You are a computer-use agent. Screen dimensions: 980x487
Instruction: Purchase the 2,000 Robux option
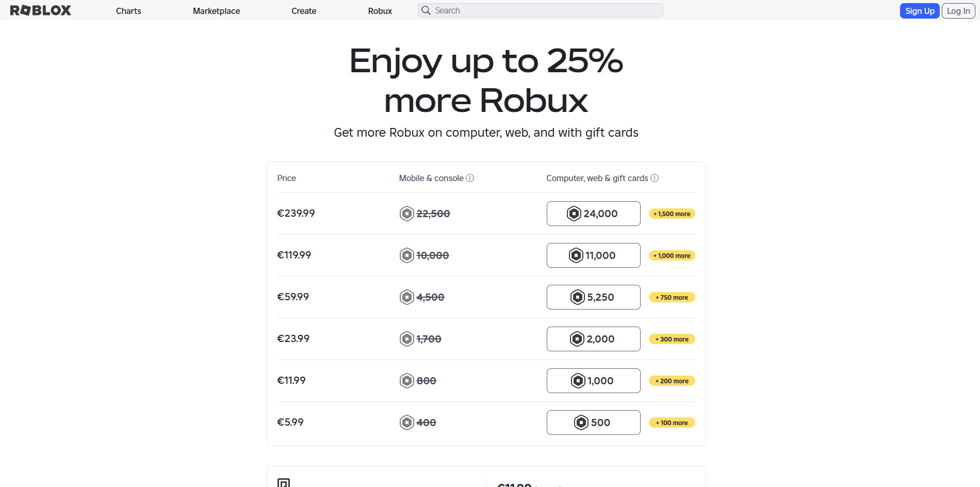593,338
